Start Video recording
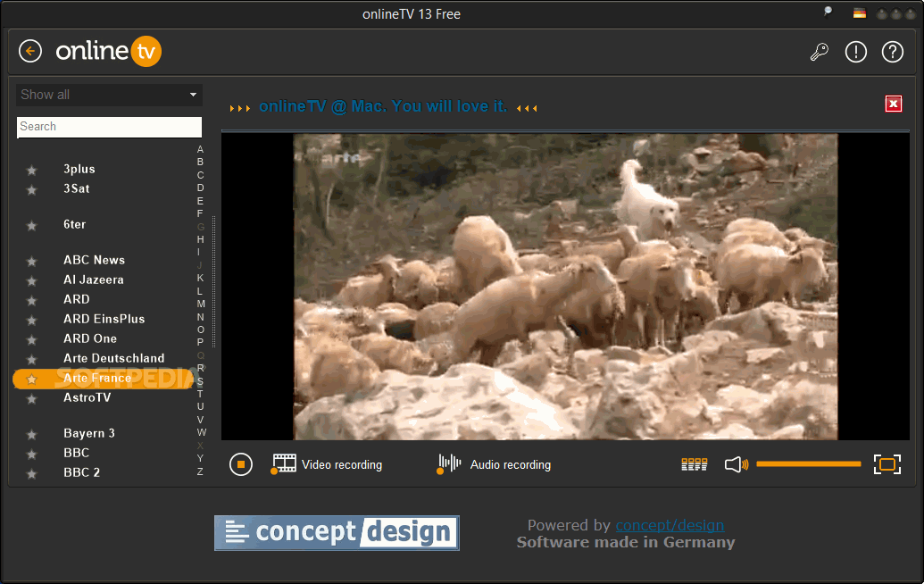 pos(327,464)
